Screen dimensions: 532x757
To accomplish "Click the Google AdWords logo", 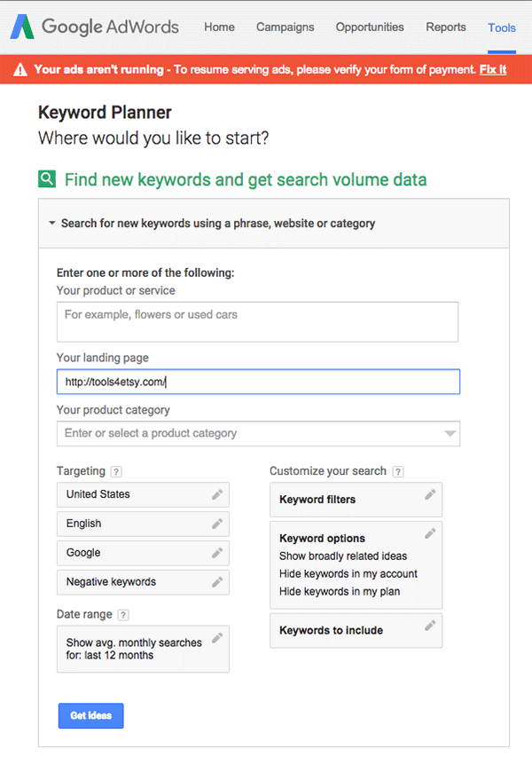I will (x=95, y=27).
